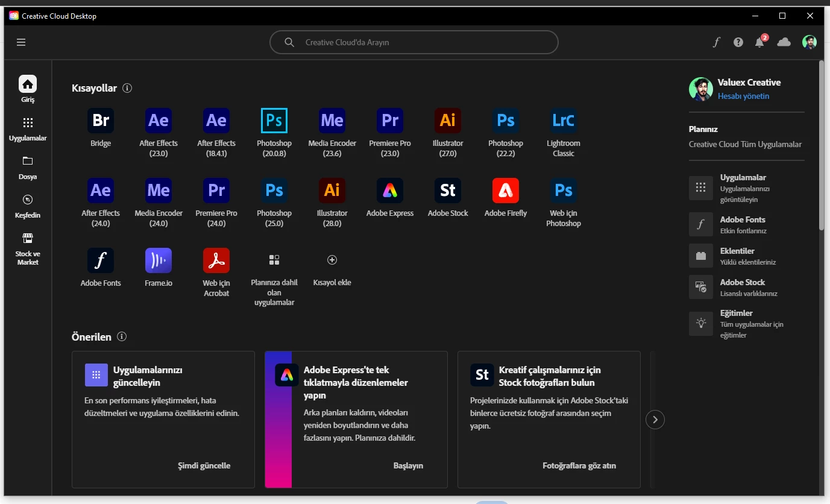Open Planınıza dahil olan uygulamalar
Image resolution: width=830 pixels, height=504 pixels.
(x=274, y=260)
